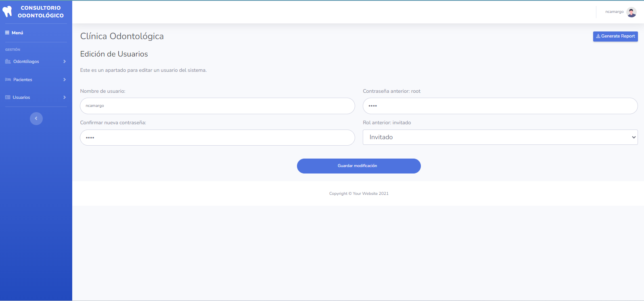The width and height of the screenshot is (644, 301).
Task: Click the Usuarios card icon
Action: pyautogui.click(x=8, y=97)
